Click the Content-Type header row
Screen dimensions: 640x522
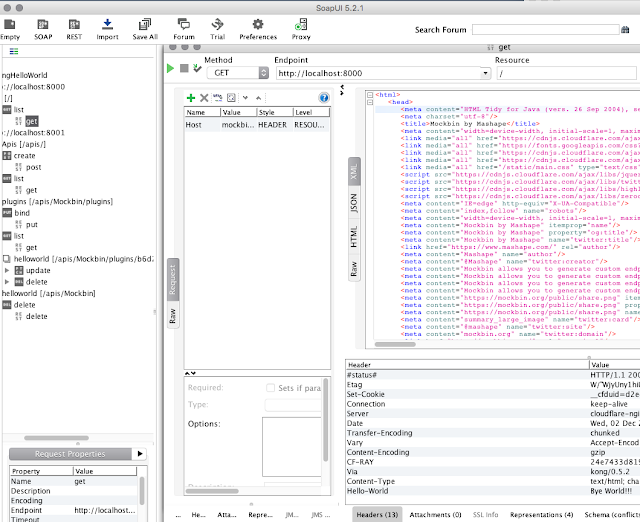[493, 481]
